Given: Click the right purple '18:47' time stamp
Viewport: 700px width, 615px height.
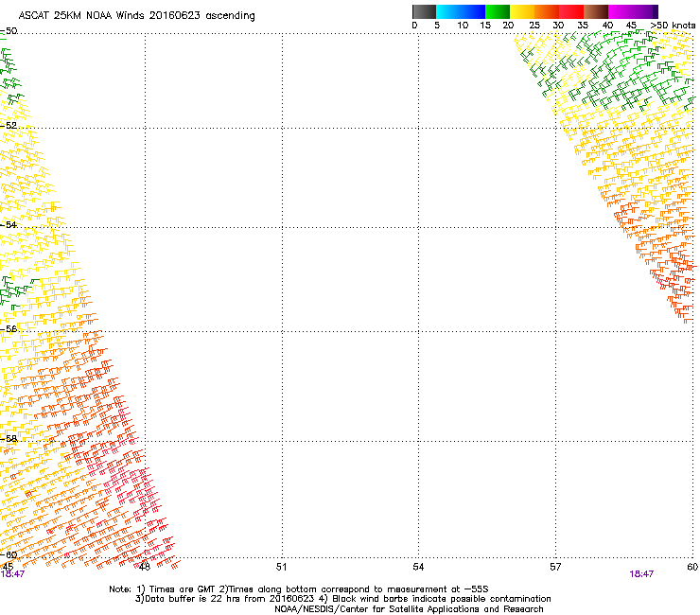Looking at the screenshot, I should [x=641, y=574].
